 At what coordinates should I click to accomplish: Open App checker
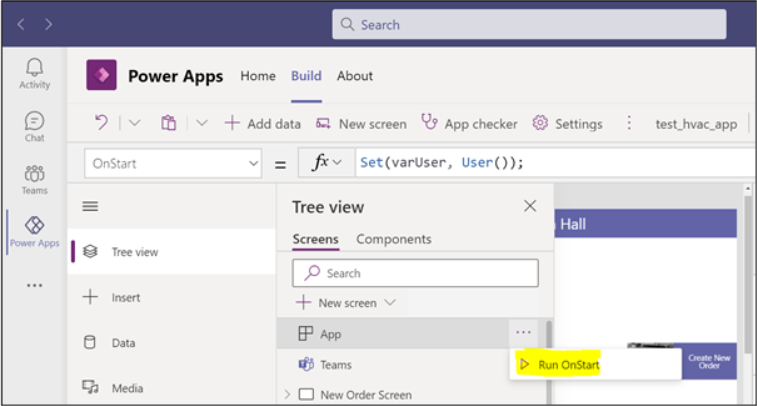[x=469, y=123]
